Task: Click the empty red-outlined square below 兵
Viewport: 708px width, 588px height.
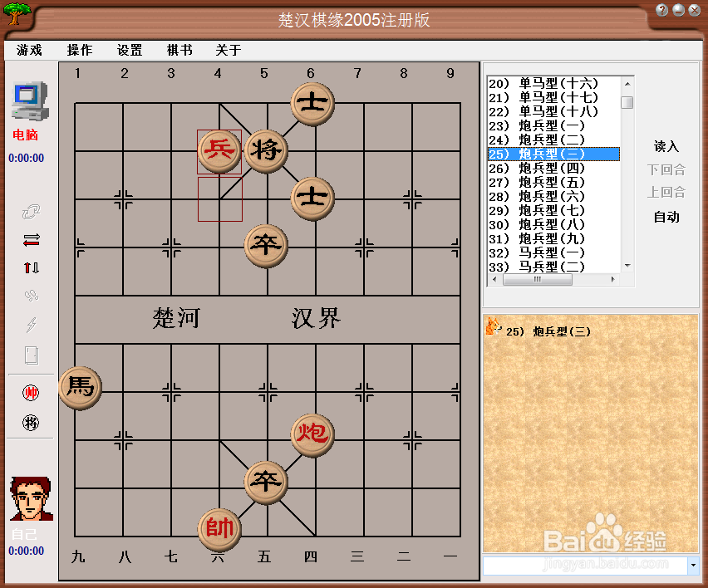Action: coord(220,199)
